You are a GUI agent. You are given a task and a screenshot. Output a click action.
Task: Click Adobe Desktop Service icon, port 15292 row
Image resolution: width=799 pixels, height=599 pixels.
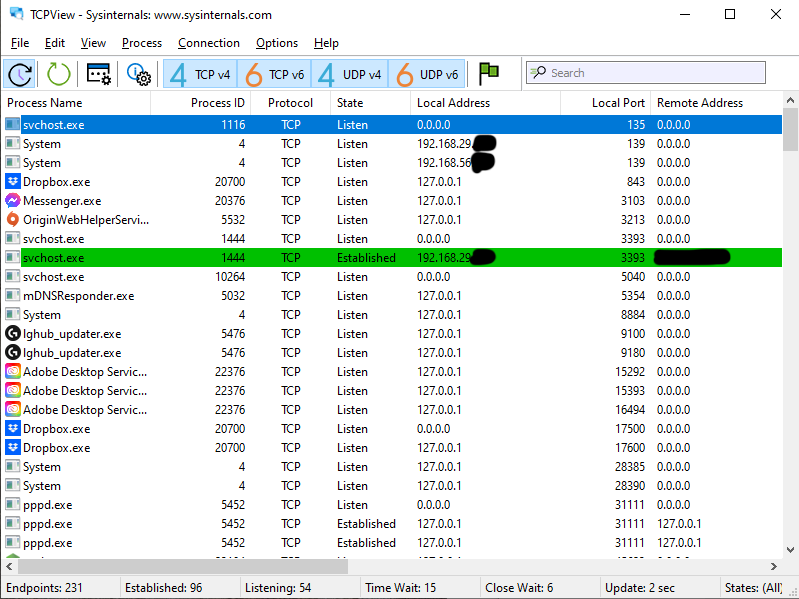(x=13, y=371)
